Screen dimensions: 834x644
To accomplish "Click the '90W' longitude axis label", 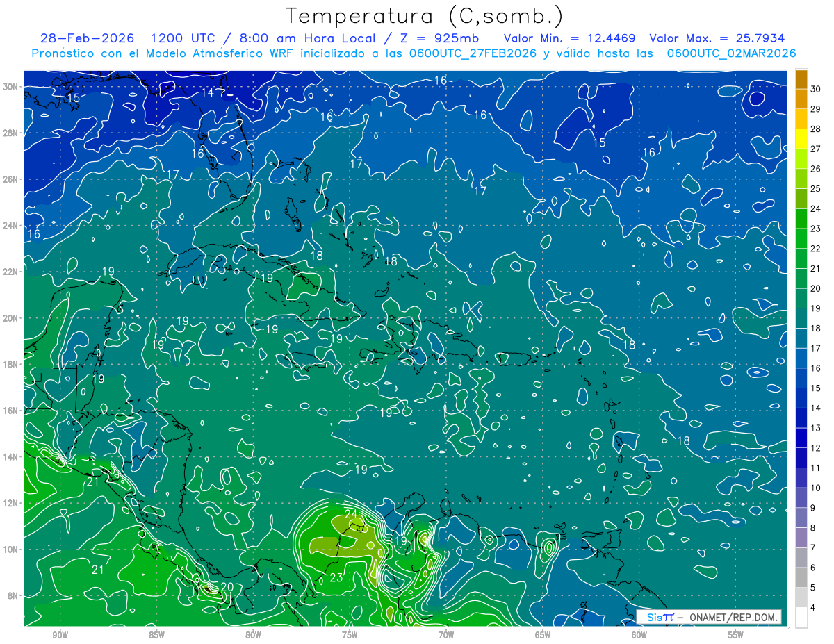I will pyautogui.click(x=60, y=635).
